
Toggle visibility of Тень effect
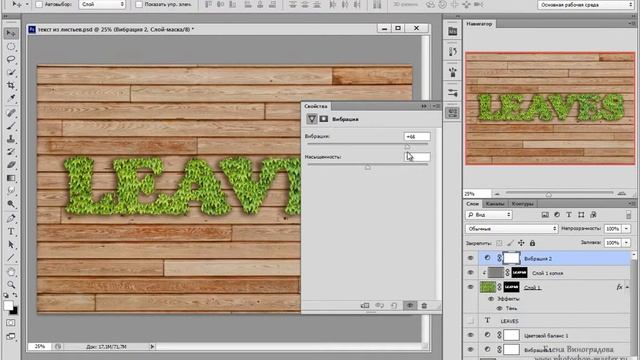point(499,308)
